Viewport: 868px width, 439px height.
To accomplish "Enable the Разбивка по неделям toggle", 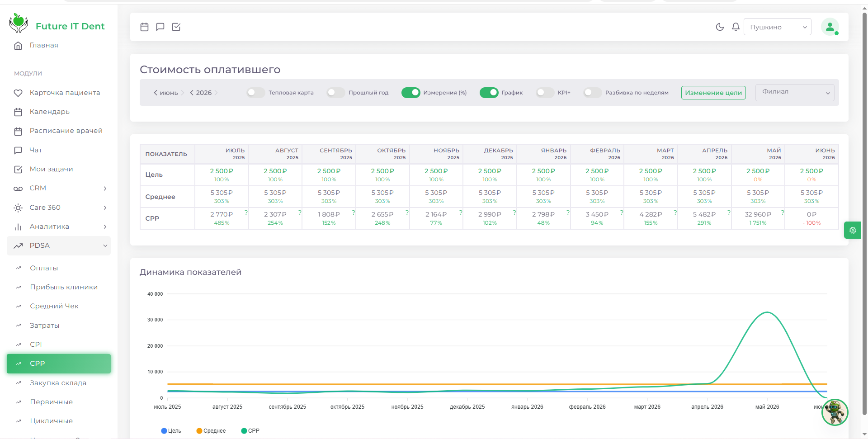I will pos(593,93).
